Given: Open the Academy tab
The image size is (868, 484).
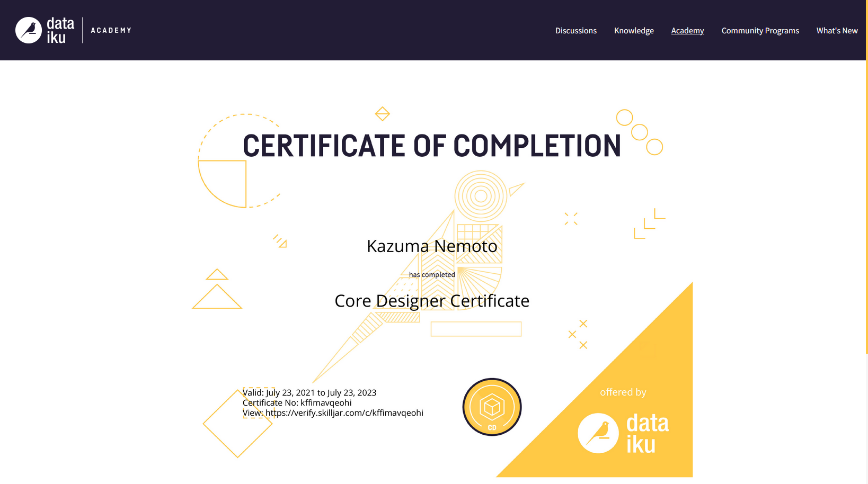Looking at the screenshot, I should pyautogui.click(x=687, y=30).
